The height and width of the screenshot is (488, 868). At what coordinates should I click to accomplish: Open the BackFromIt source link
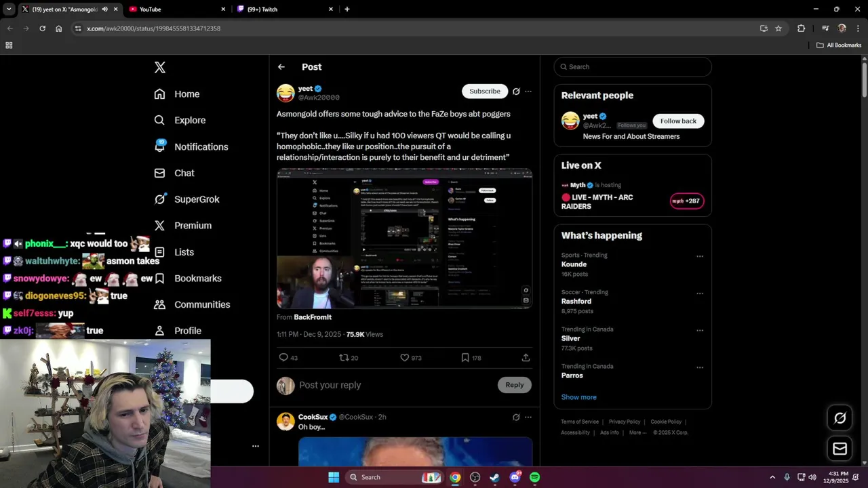[x=313, y=317]
